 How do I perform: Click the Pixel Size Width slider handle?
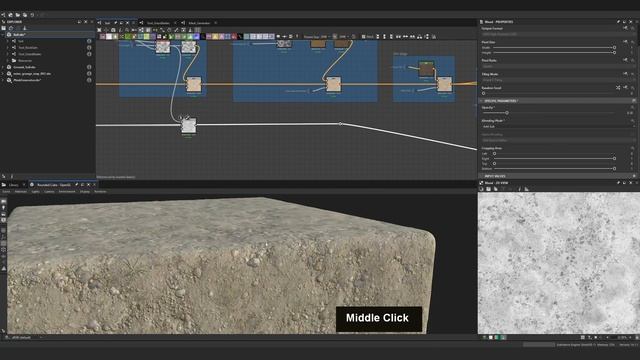pos(614,47)
